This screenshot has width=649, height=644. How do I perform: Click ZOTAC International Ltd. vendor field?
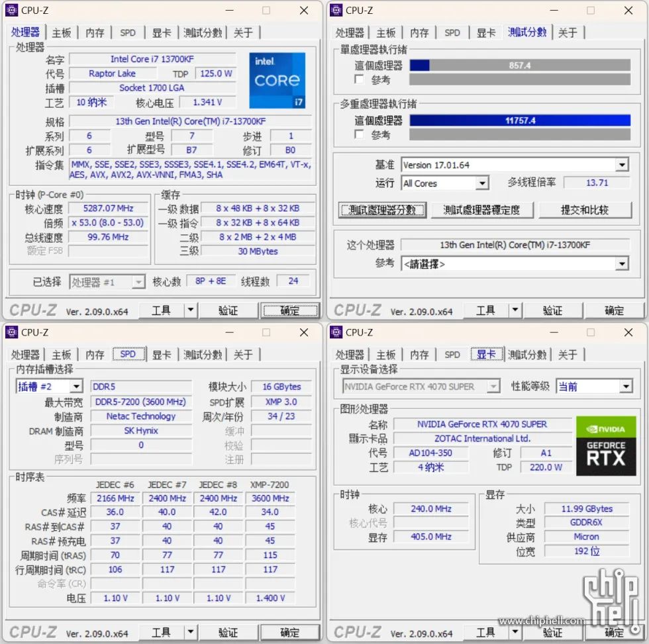pyautogui.click(x=483, y=438)
